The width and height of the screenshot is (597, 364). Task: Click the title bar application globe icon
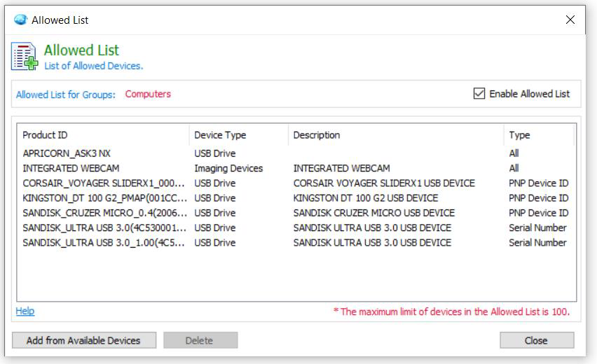point(20,20)
